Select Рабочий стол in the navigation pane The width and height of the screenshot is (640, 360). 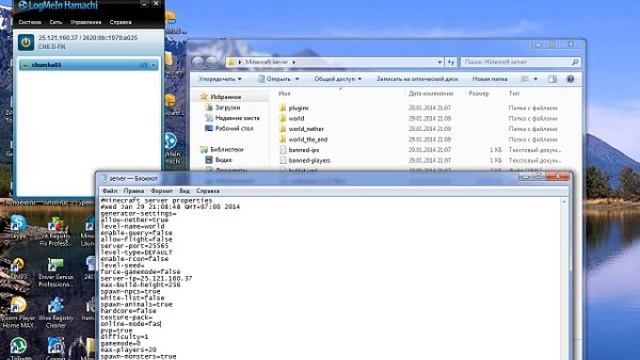[x=229, y=128]
